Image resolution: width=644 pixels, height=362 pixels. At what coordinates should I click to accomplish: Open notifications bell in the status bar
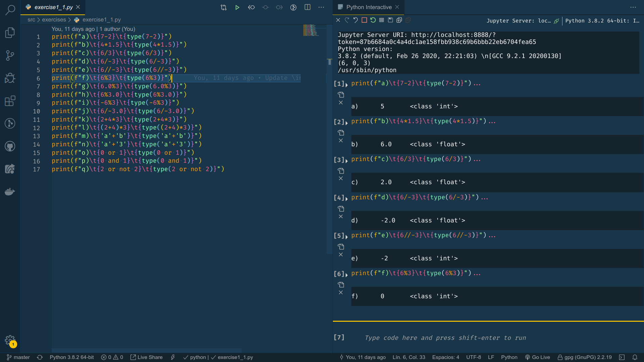pos(635,357)
